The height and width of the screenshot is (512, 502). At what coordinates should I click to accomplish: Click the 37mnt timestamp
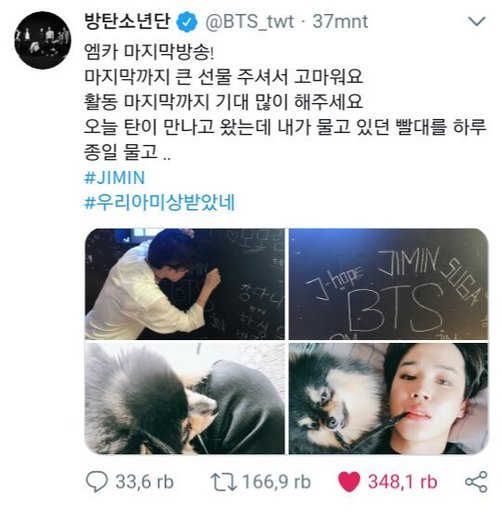[x=340, y=22]
